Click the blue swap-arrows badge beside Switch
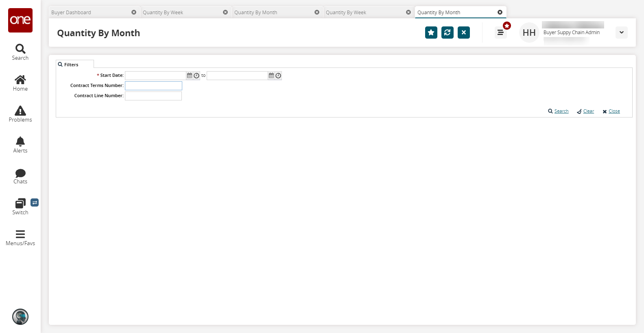Screen dimensions: 644x333 (35, 202)
